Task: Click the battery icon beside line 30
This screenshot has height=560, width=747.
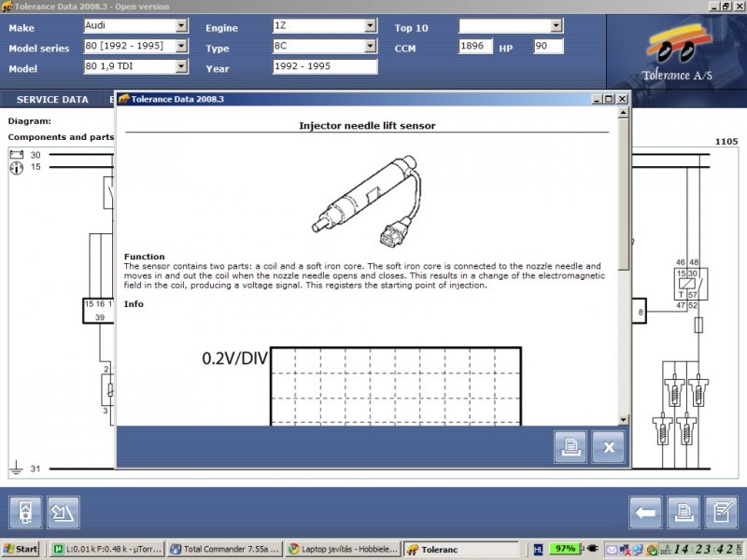Action: click(16, 154)
